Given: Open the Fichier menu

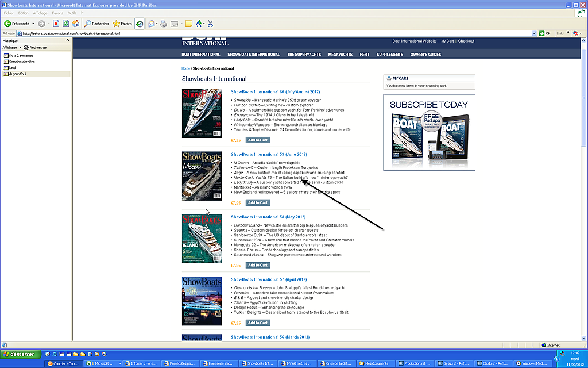Looking at the screenshot, I should (9, 13).
